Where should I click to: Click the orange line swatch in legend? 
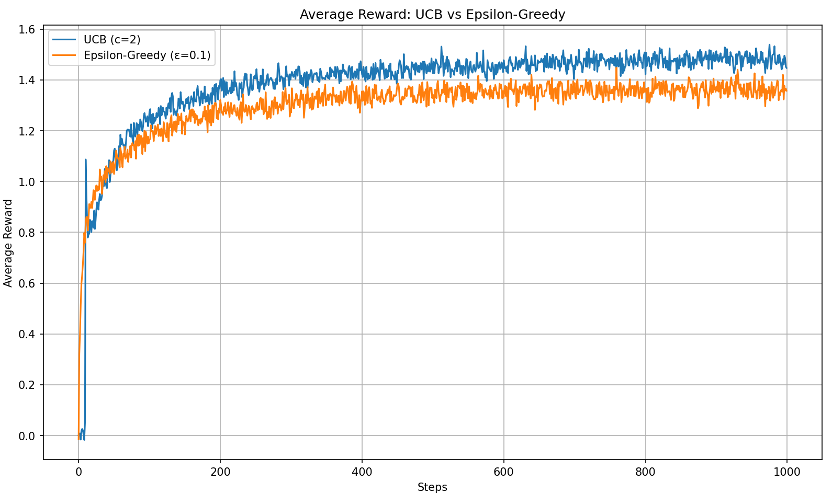pos(65,55)
